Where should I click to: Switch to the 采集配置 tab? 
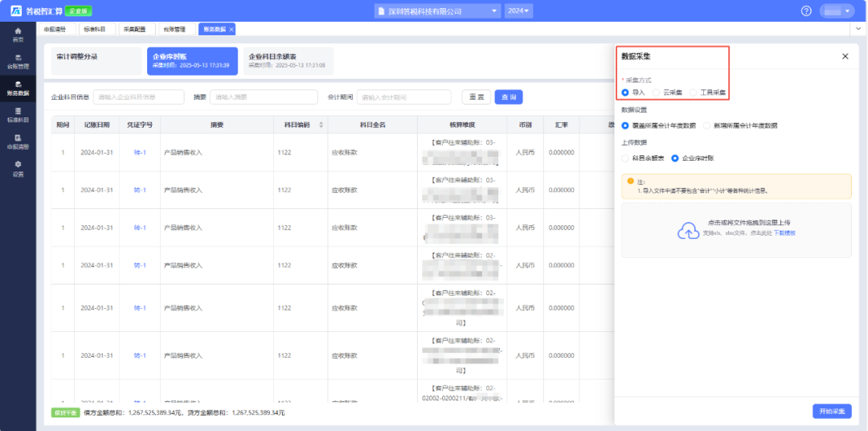pos(134,29)
